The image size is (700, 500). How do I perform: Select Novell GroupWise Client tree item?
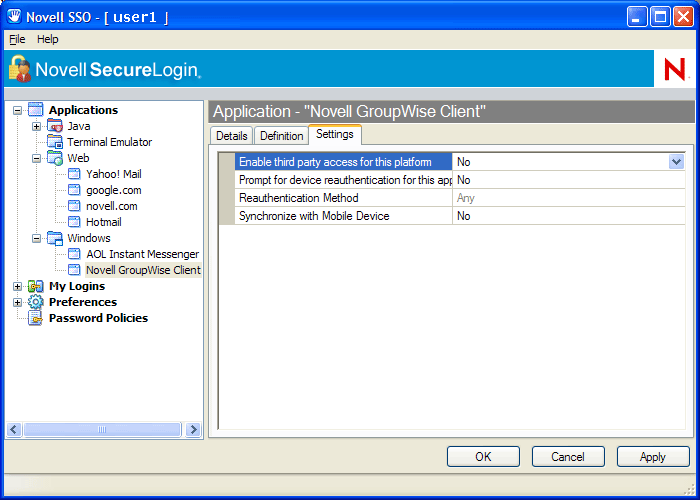(x=143, y=270)
